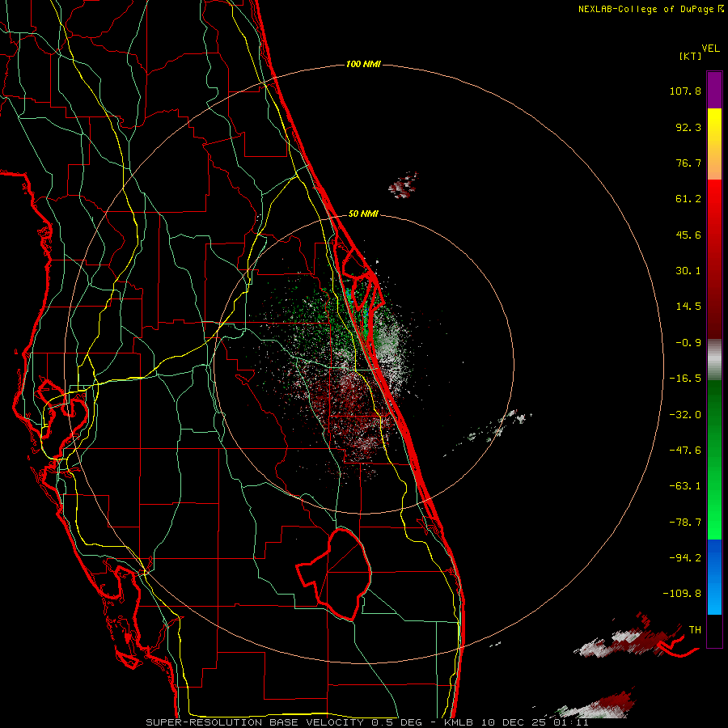Viewport: 728px width, 728px height.
Task: Select the 45.6 velocity scale value
Action: pos(688,235)
